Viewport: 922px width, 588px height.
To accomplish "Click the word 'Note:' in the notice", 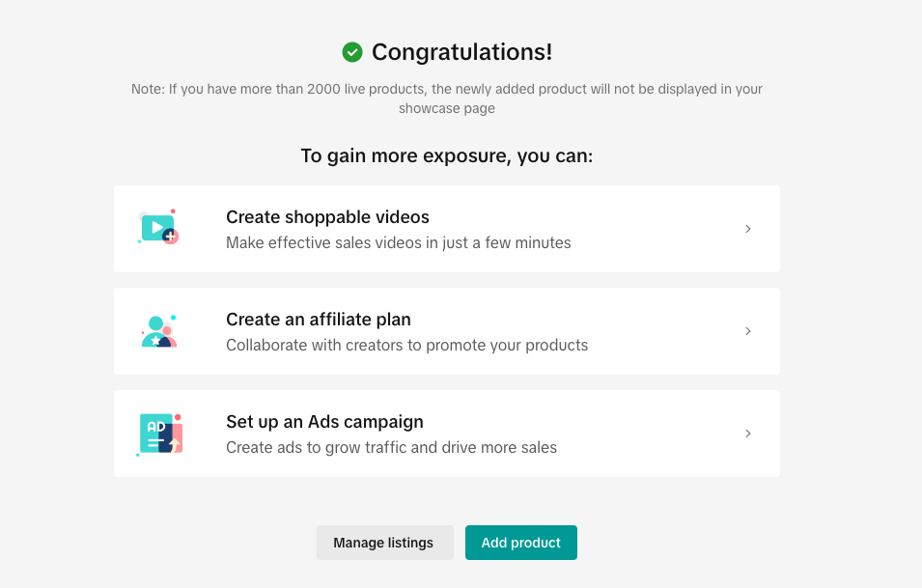I will [x=148, y=89].
